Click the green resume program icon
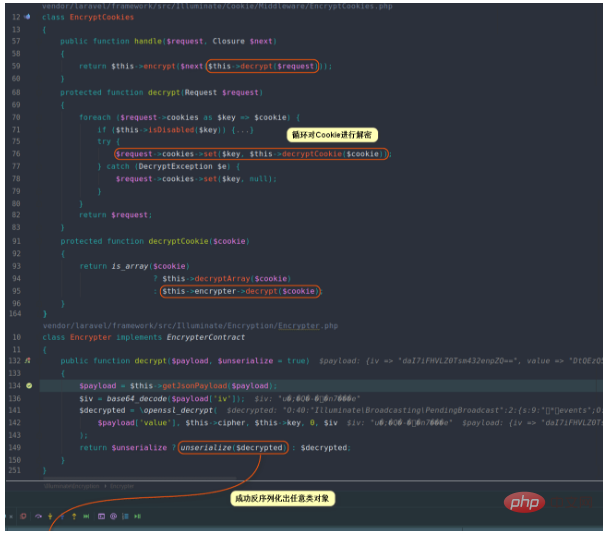 tap(137, 516)
